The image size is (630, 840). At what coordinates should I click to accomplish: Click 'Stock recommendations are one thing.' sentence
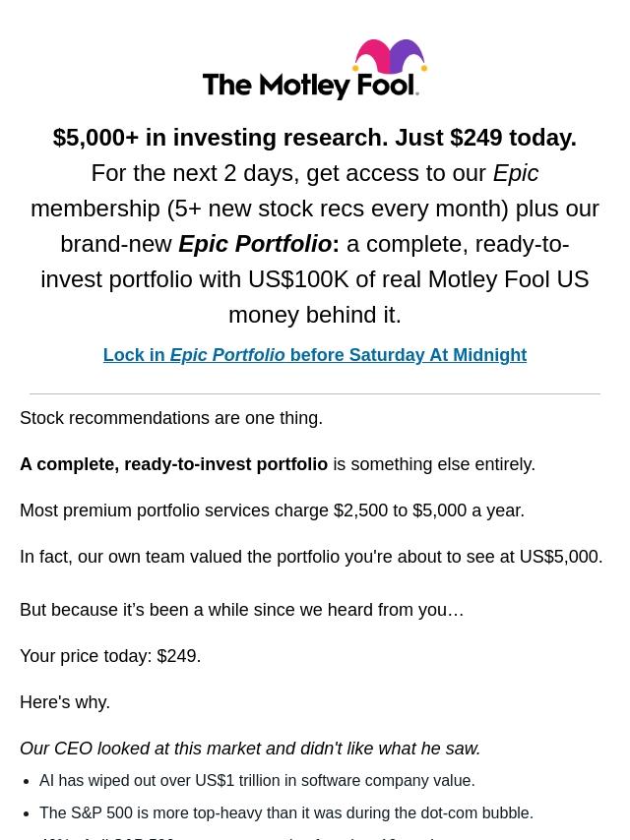171,418
